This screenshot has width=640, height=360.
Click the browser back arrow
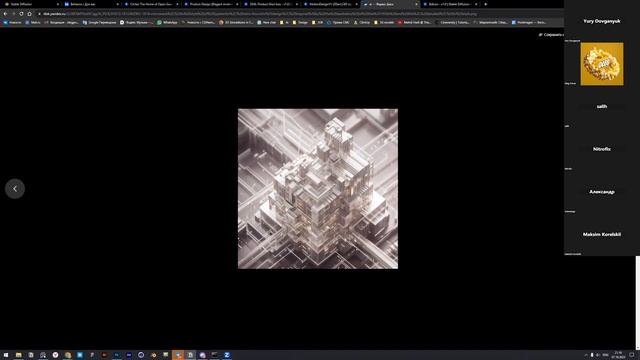click(5, 13)
